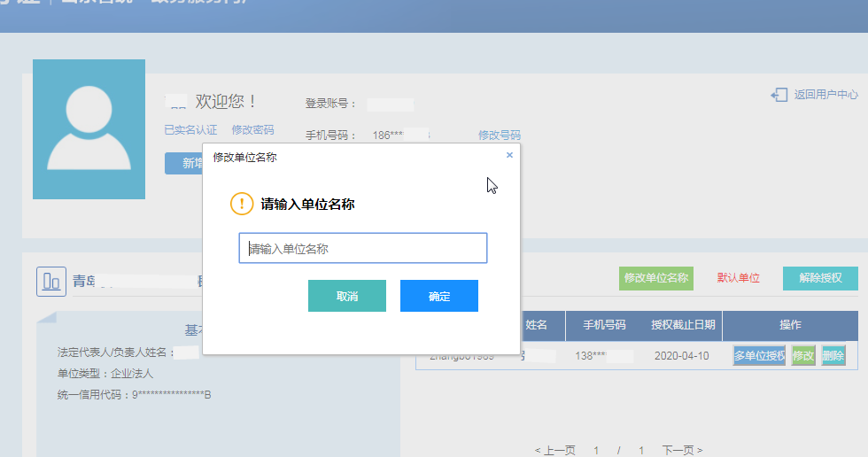Click the green 修改 row button
The width and height of the screenshot is (868, 457).
tap(803, 356)
